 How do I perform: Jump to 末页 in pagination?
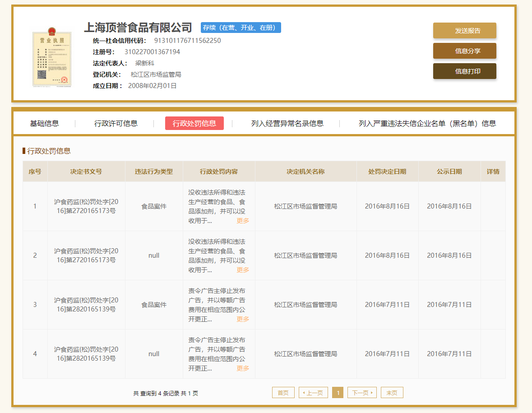392,393
